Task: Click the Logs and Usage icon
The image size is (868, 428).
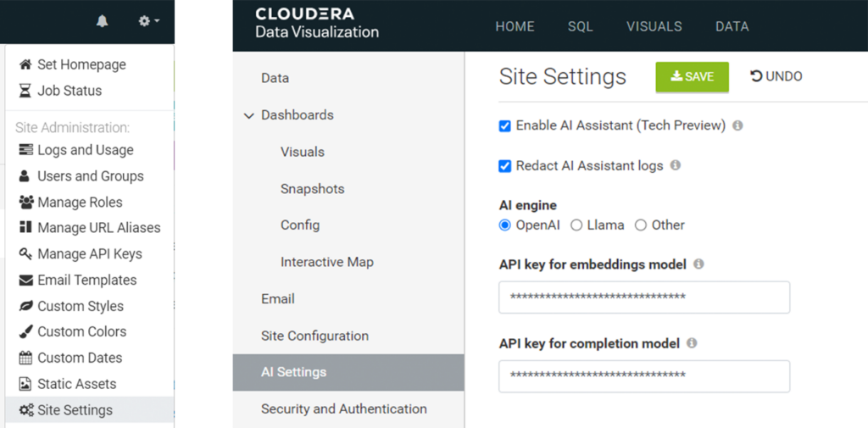Action: coord(25,150)
